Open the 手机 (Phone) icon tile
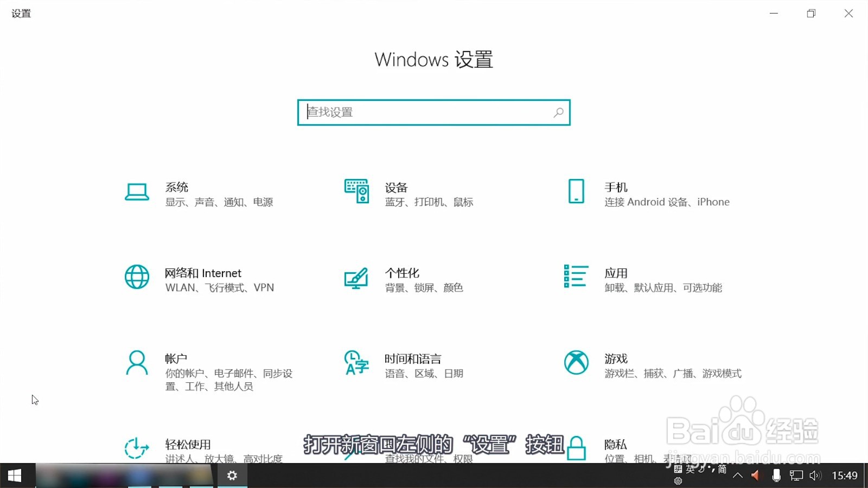Screen dimensions: 868x488 tap(576, 191)
